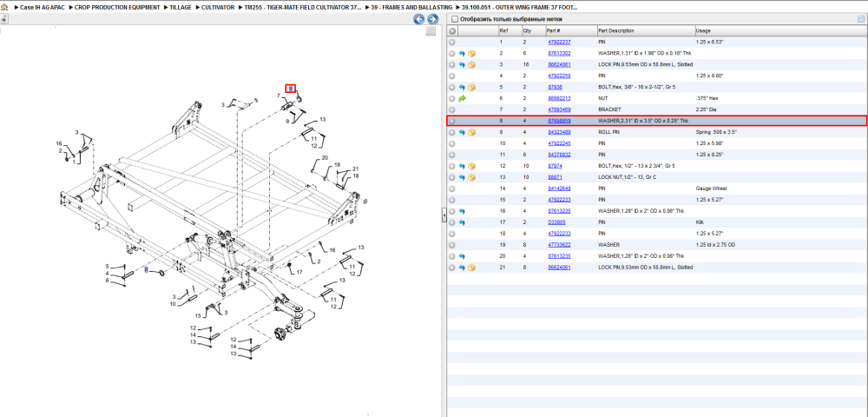This screenshot has width=868, height=417.
Task: Click box icon for Ref 2 washer
Action: (471, 54)
